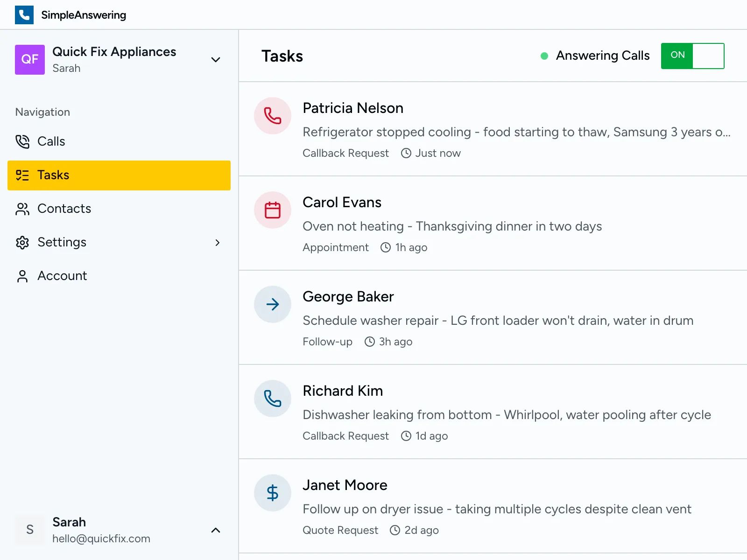Collapse the Sarah profile panel chevron
The height and width of the screenshot is (560, 747).
[x=215, y=530]
